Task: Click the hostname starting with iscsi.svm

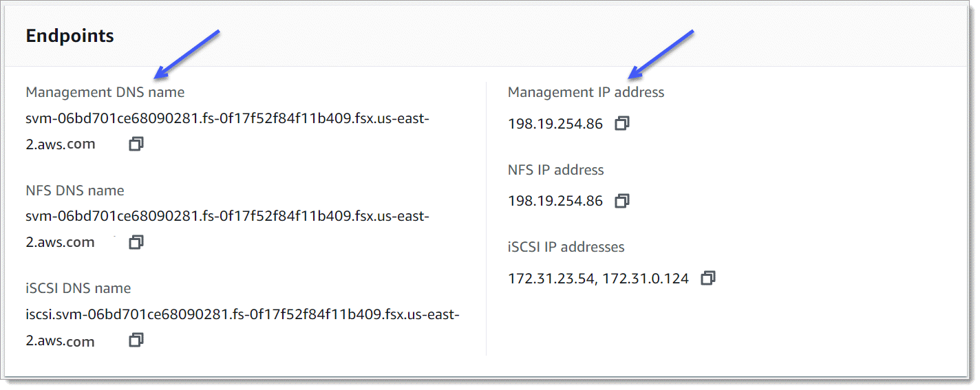Action: [x=242, y=315]
